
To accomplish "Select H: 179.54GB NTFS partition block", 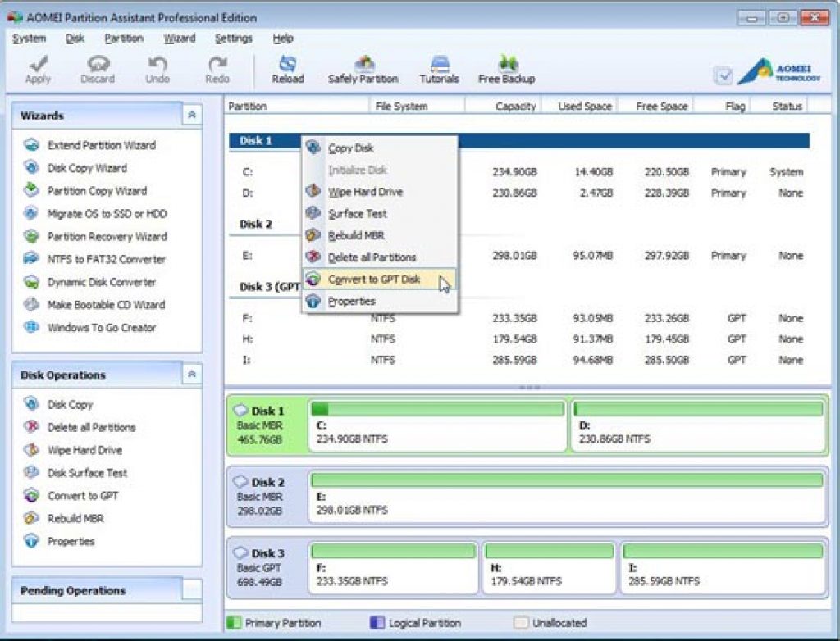I will tap(549, 567).
